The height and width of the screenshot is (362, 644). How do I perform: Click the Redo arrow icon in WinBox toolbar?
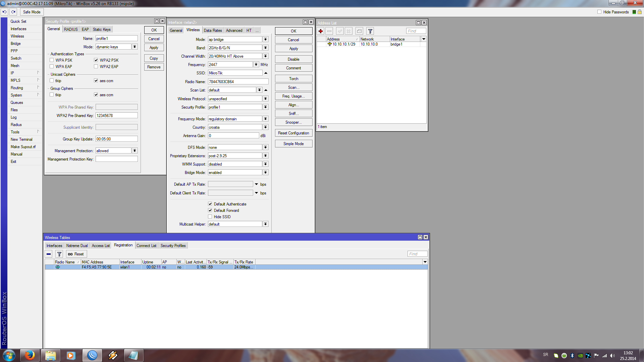(13, 12)
